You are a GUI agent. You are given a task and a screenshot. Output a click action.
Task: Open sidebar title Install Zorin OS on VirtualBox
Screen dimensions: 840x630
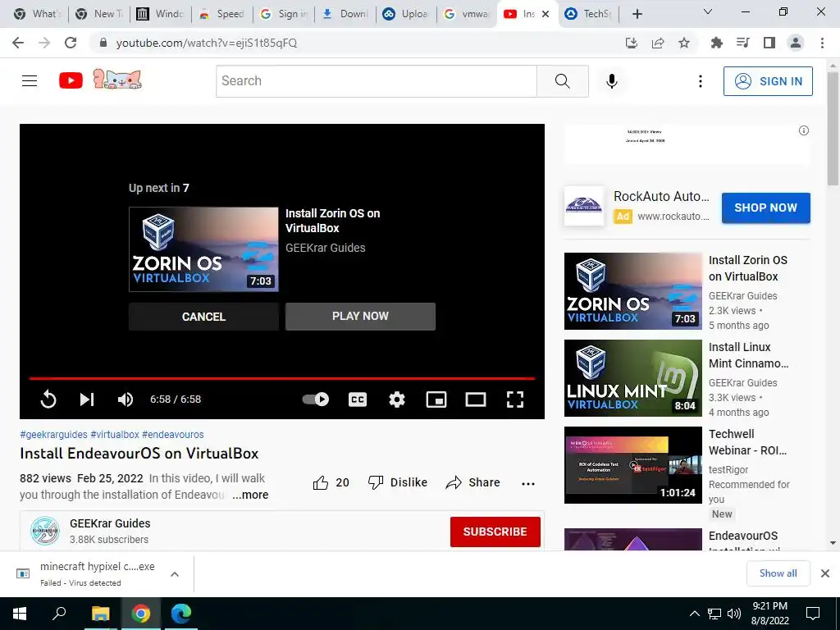[748, 268]
